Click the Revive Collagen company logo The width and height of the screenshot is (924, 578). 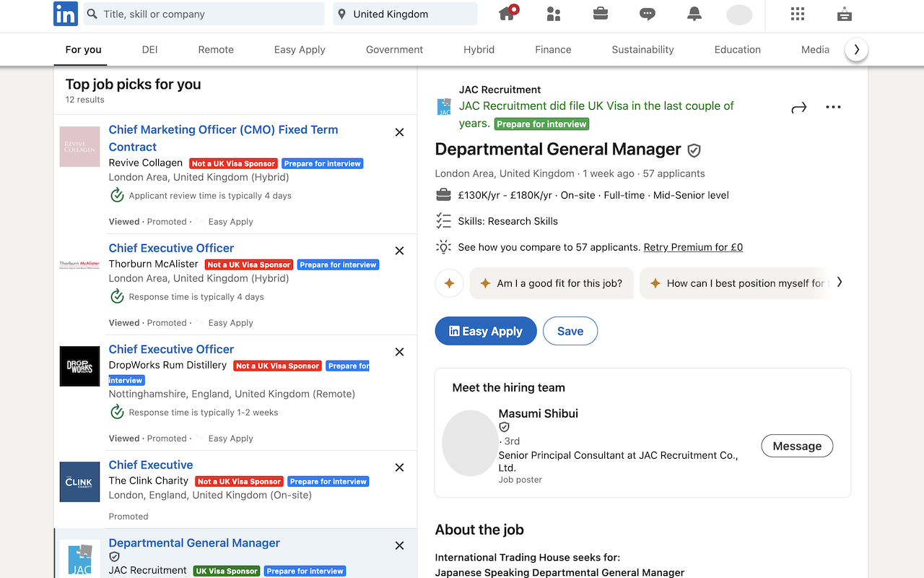tap(79, 147)
